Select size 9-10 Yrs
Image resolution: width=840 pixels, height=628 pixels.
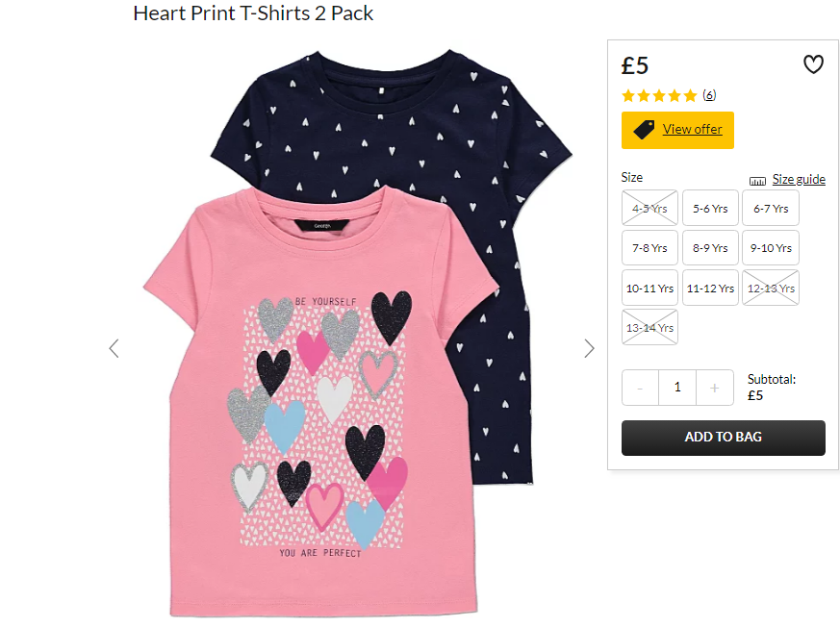point(771,248)
